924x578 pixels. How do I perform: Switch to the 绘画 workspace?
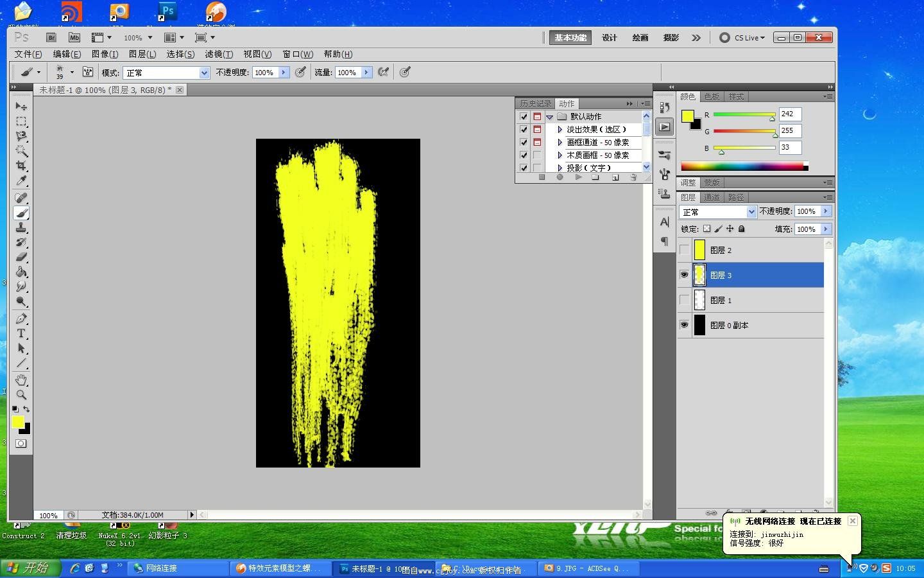(640, 38)
